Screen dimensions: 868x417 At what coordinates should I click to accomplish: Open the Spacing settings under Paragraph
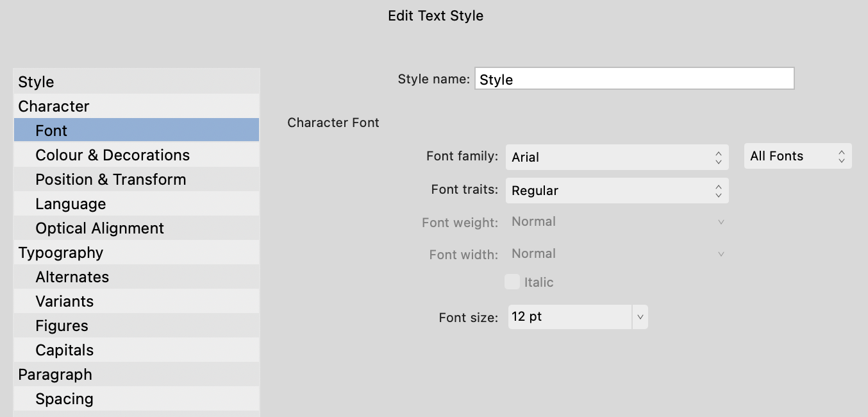tap(64, 398)
